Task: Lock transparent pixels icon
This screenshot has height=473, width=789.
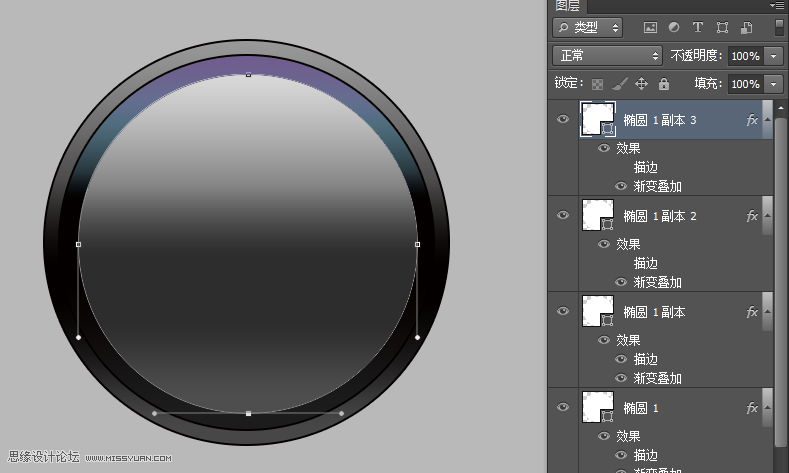Action: tap(597, 84)
